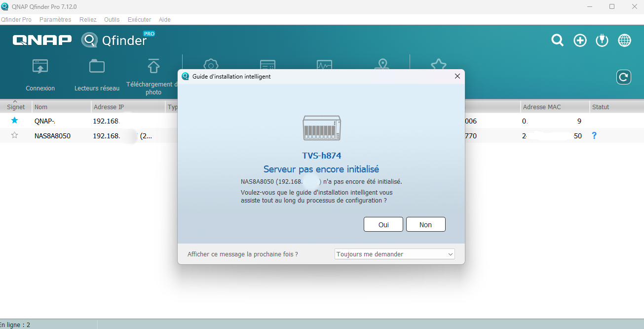644x329 pixels.
Task: Click the blue question mark status icon
Action: coord(594,135)
